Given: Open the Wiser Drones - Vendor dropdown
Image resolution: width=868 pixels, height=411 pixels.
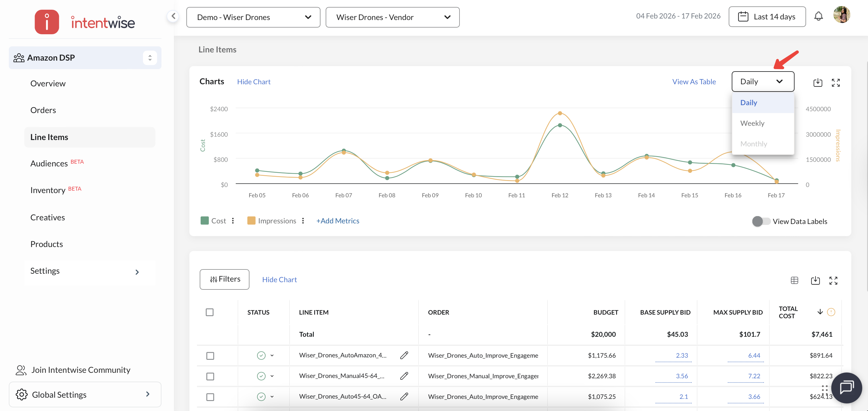Looking at the screenshot, I should (392, 17).
